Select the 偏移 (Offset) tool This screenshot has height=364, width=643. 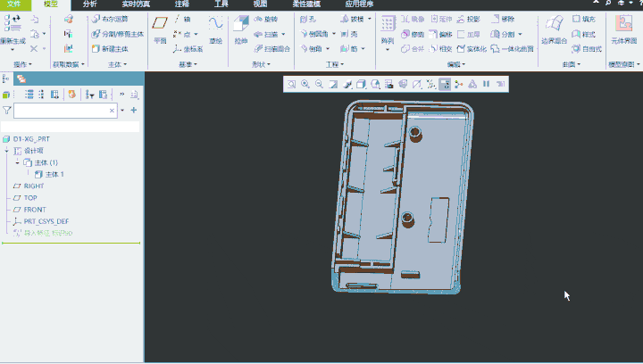click(x=440, y=34)
